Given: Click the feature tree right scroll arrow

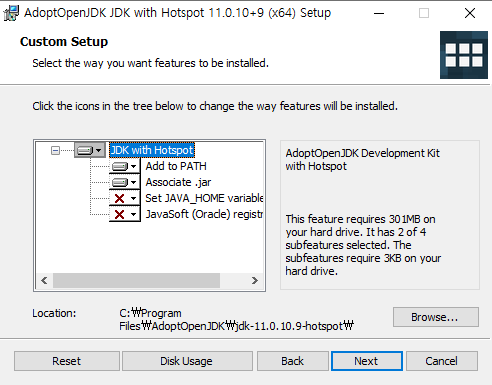Looking at the screenshot, I should click(255, 280).
